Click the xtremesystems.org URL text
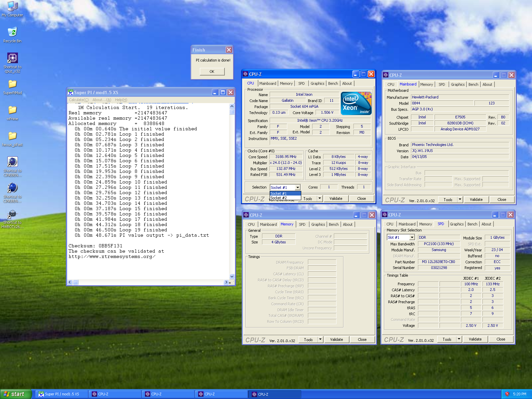The height and width of the screenshot is (399, 532). point(112,257)
